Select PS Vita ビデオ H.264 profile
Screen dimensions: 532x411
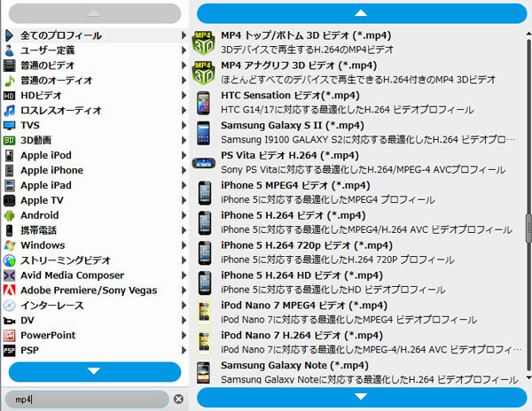[357, 163]
